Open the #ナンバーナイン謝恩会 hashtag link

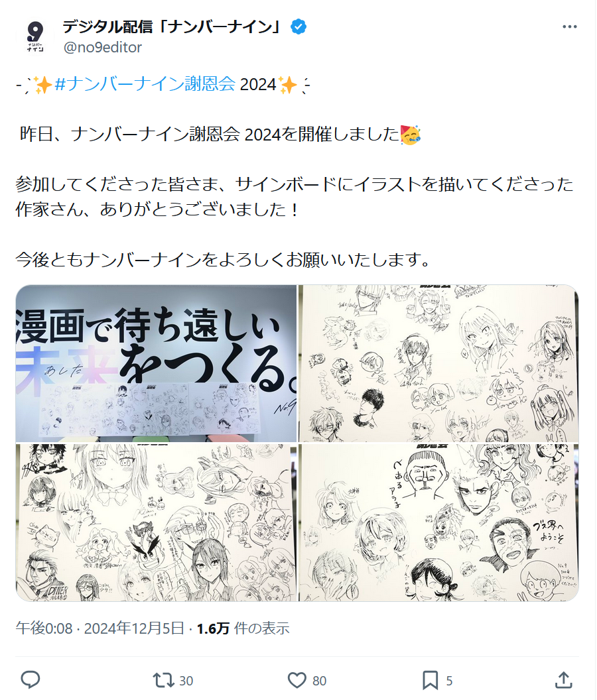pos(145,84)
